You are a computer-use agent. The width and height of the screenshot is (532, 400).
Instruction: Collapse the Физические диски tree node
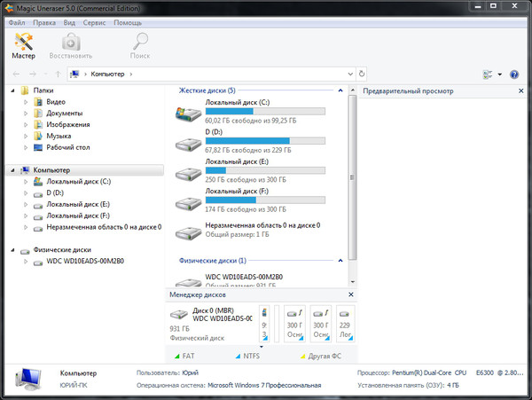pos(12,250)
